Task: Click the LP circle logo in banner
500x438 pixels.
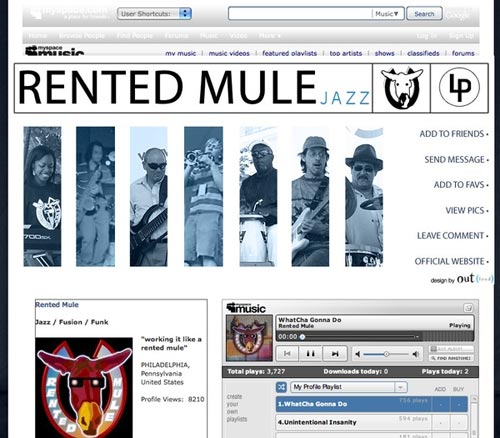Action: pyautogui.click(x=459, y=87)
